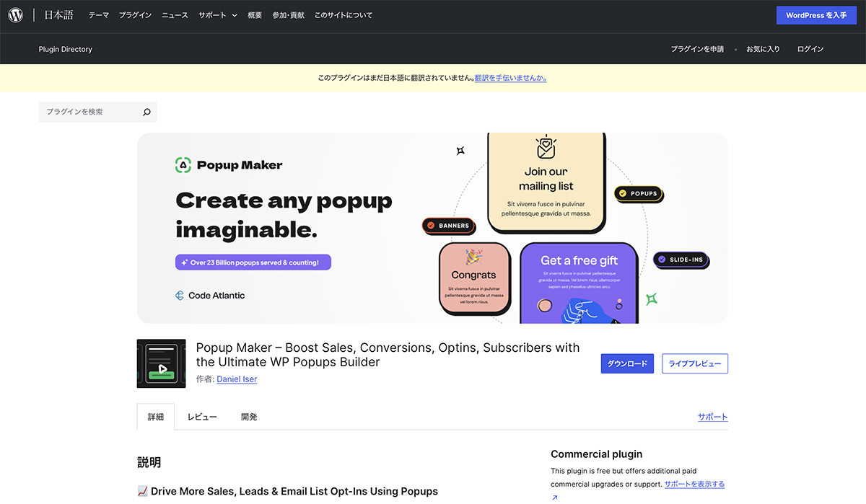Go to ニュース in the top navigation
The image size is (866, 504).
tap(175, 15)
